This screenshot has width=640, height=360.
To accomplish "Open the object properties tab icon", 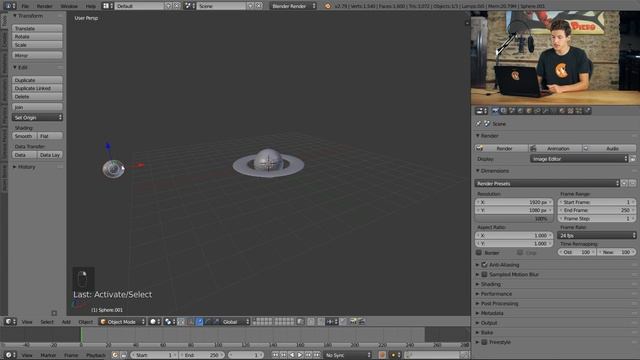I will [529, 111].
